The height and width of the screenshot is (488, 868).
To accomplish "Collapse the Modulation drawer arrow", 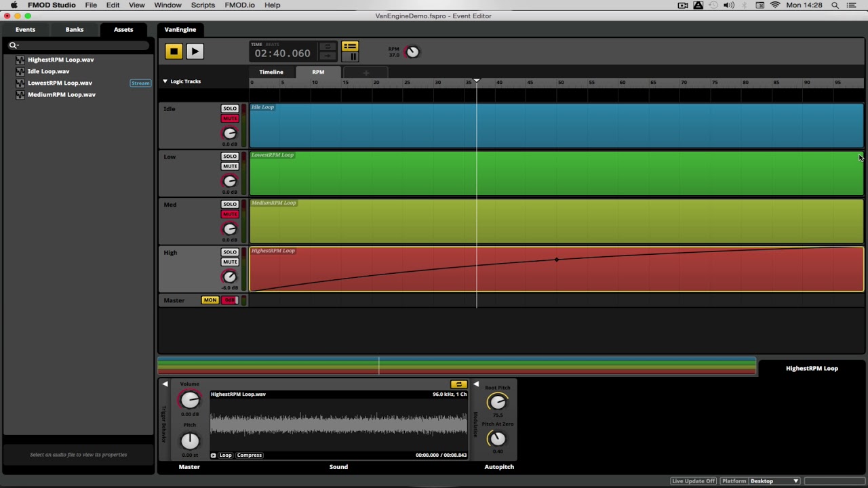I will click(476, 384).
